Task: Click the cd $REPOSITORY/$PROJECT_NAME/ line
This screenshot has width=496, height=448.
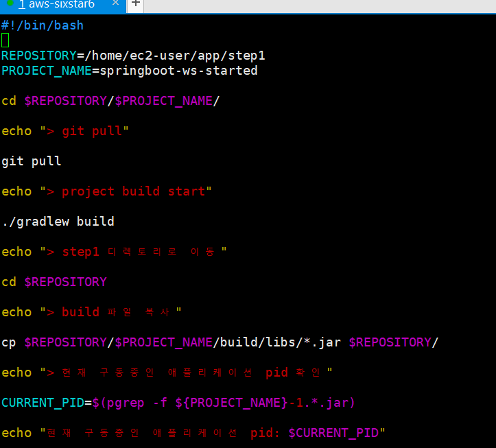Action: point(110,101)
